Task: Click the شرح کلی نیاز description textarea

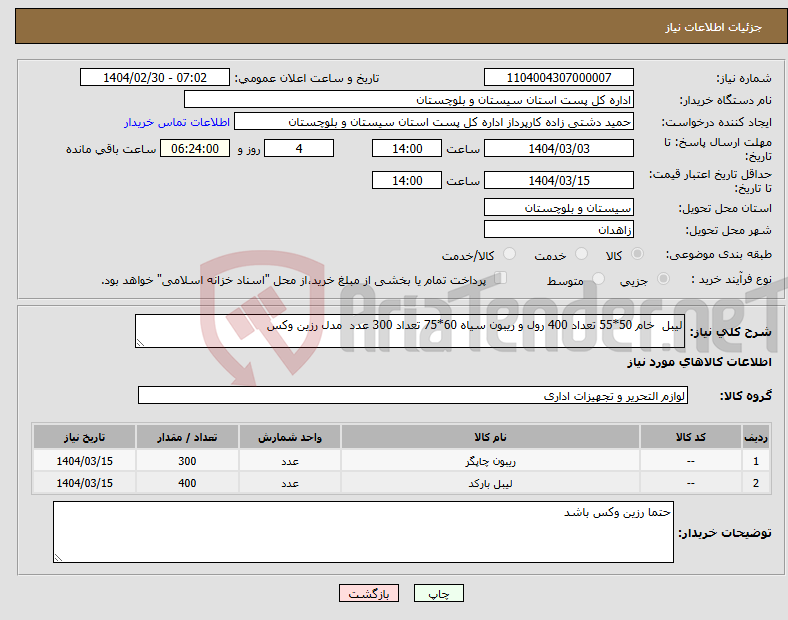Action: (410, 331)
